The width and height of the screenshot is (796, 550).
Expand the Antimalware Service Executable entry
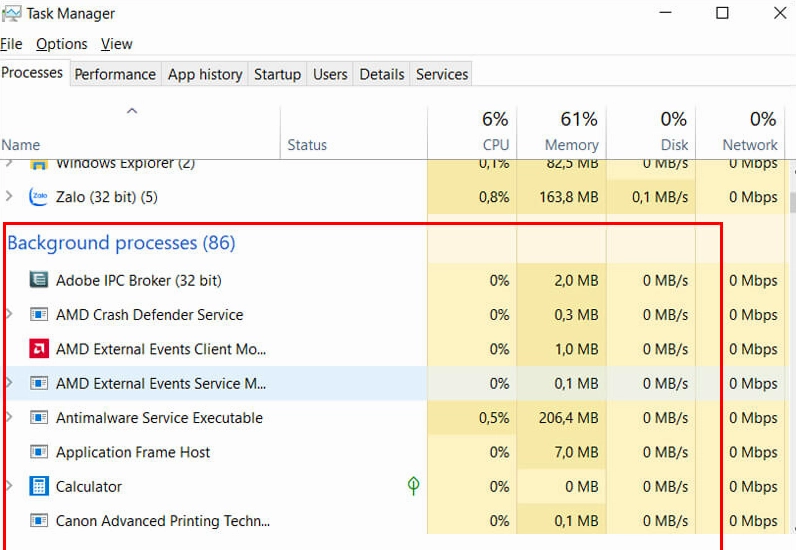pyautogui.click(x=10, y=418)
